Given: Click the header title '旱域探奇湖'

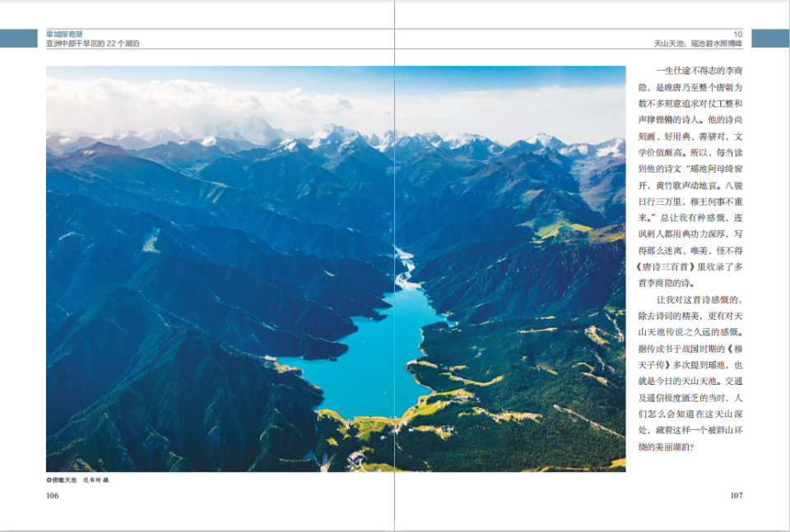Looking at the screenshot, I should coord(64,35).
